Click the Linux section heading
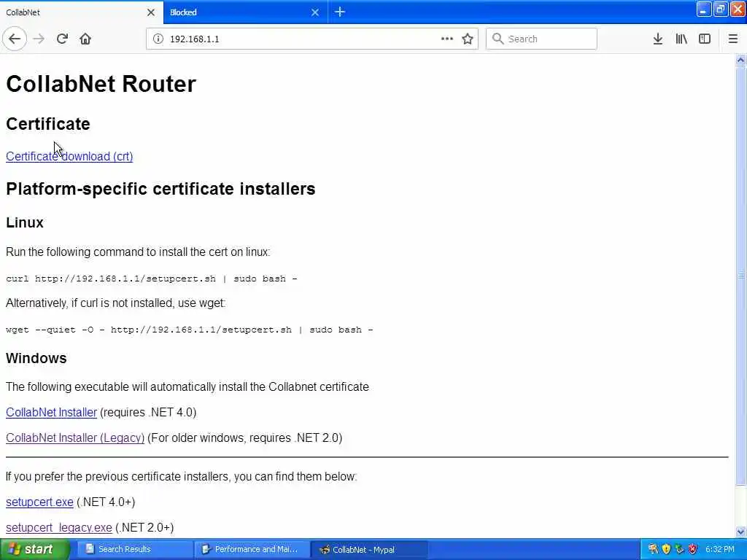 click(25, 222)
